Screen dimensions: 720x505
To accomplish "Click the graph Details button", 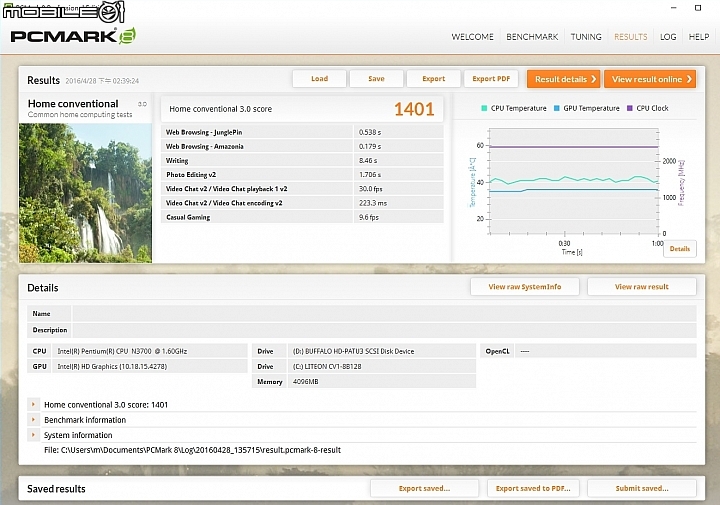I will pos(680,249).
